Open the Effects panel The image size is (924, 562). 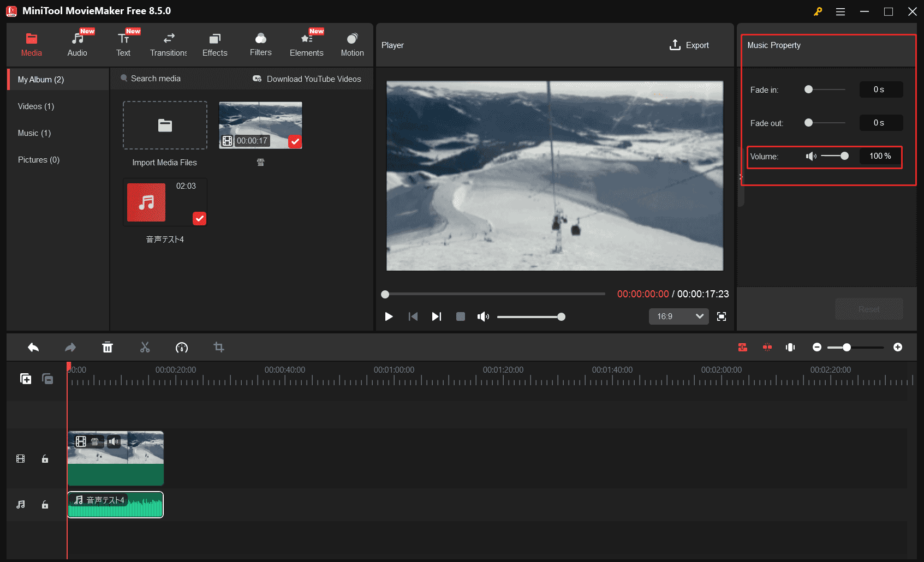point(214,43)
